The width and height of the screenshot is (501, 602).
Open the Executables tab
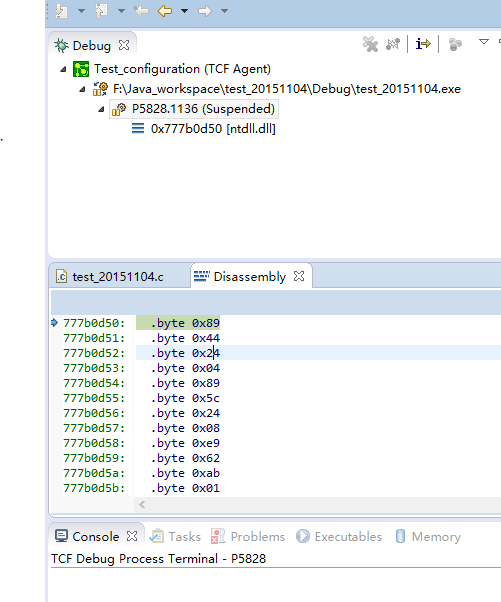pyautogui.click(x=339, y=536)
